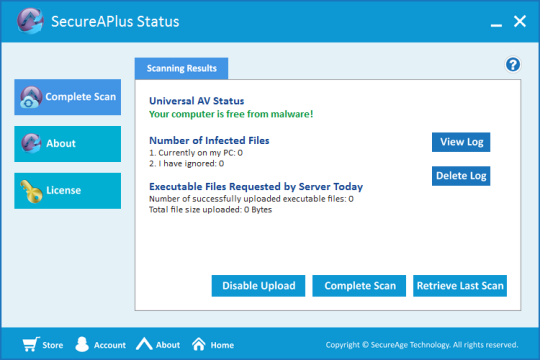Select the Scanning Results tab
Viewport: 540px width, 360px height.
[181, 68]
